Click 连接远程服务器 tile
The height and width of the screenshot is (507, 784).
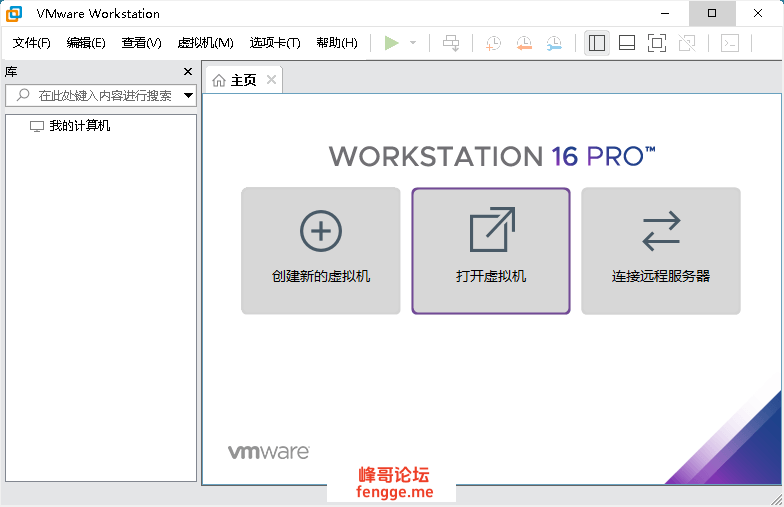660,250
